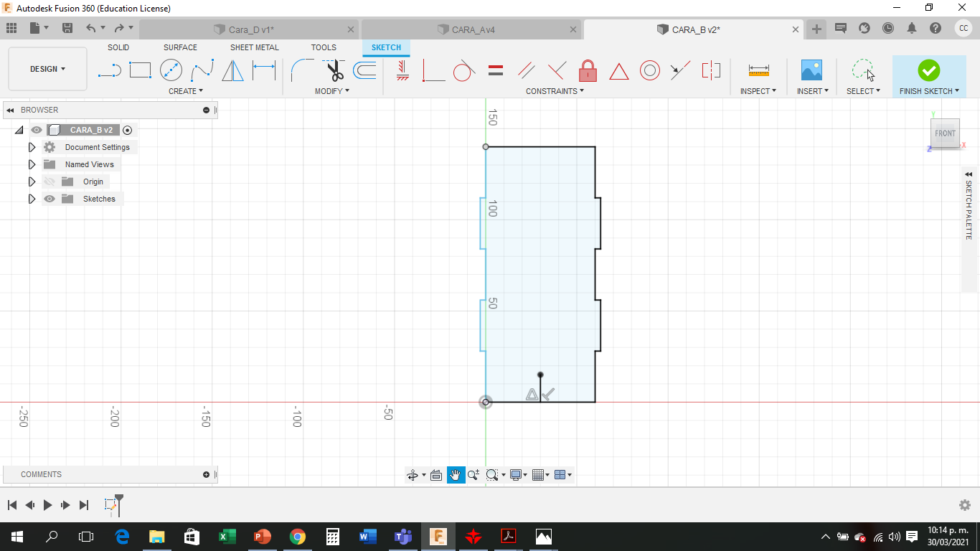Click the Save icon
Screen dimensions: 980x551
[67, 29]
